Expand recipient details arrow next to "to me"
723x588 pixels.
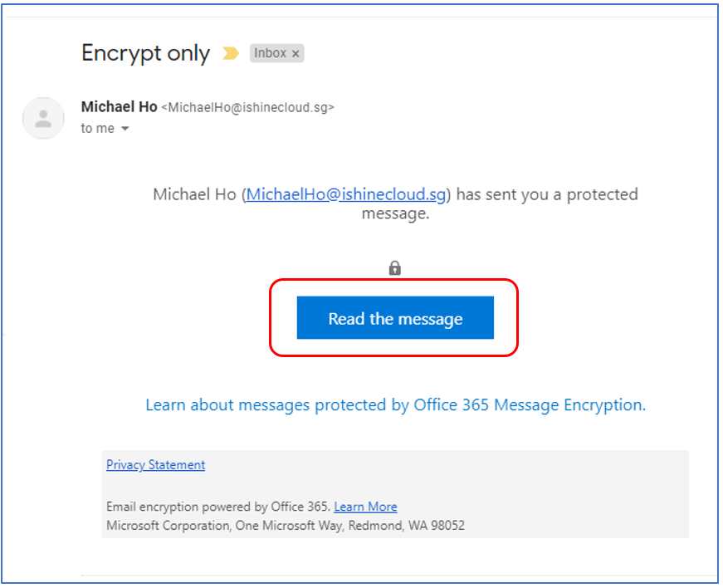pos(125,128)
